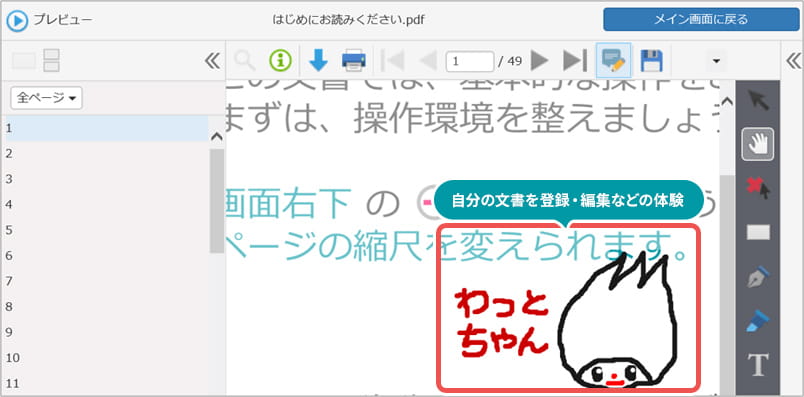Jump to last page button
The width and height of the screenshot is (804, 397).
575,61
